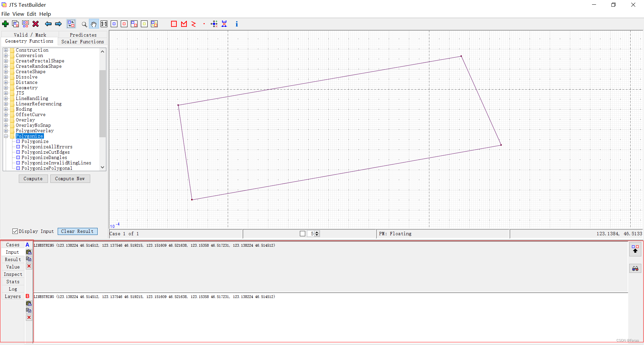Open the Edit menu
Viewport: 644px width, 345px height.
32,14
